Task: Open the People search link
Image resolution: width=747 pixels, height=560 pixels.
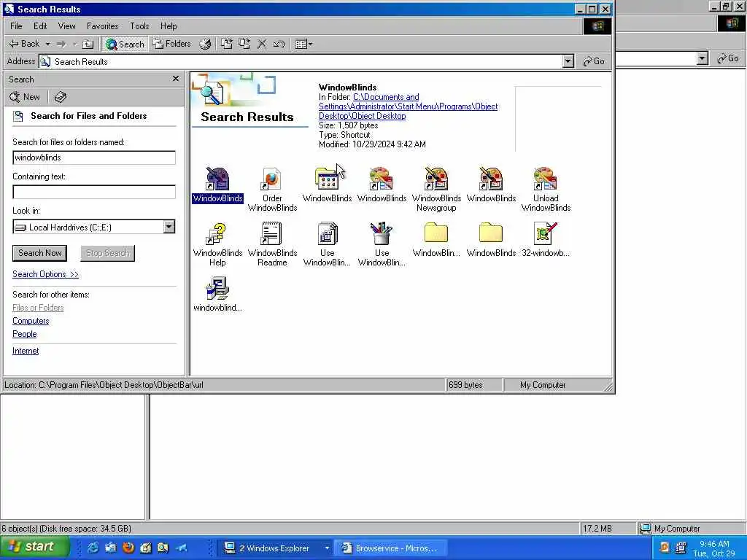Action: click(x=24, y=334)
